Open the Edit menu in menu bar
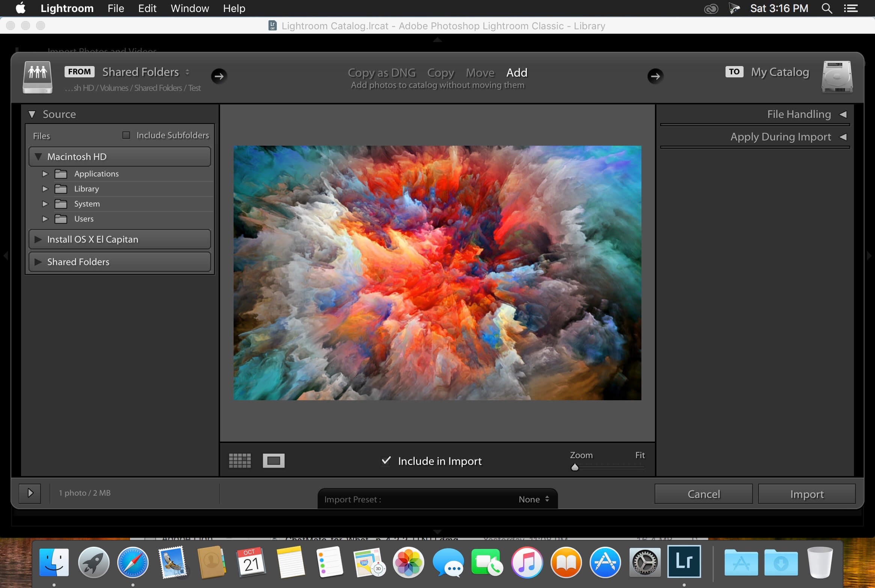 [147, 9]
